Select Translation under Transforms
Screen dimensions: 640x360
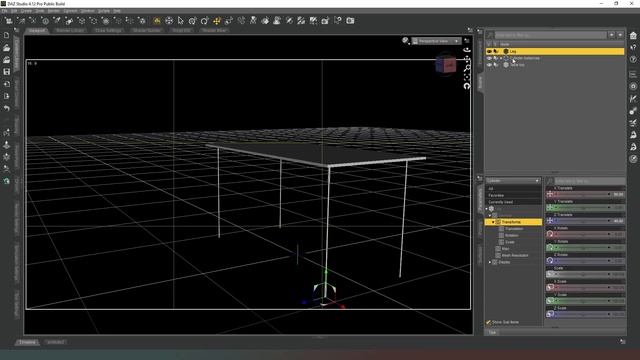[x=514, y=229]
